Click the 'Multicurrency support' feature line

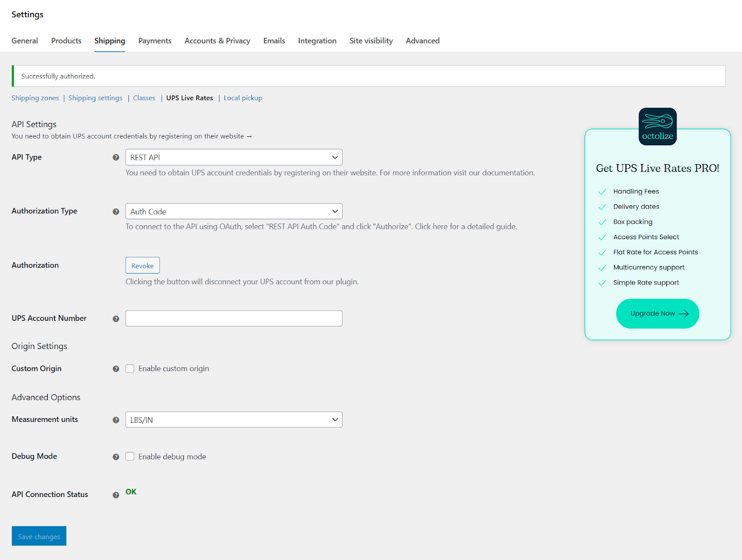click(x=649, y=267)
